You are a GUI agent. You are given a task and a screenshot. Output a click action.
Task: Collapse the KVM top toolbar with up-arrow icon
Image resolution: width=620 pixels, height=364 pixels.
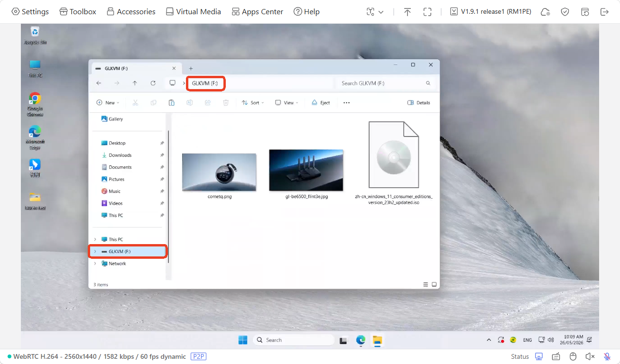tap(407, 12)
